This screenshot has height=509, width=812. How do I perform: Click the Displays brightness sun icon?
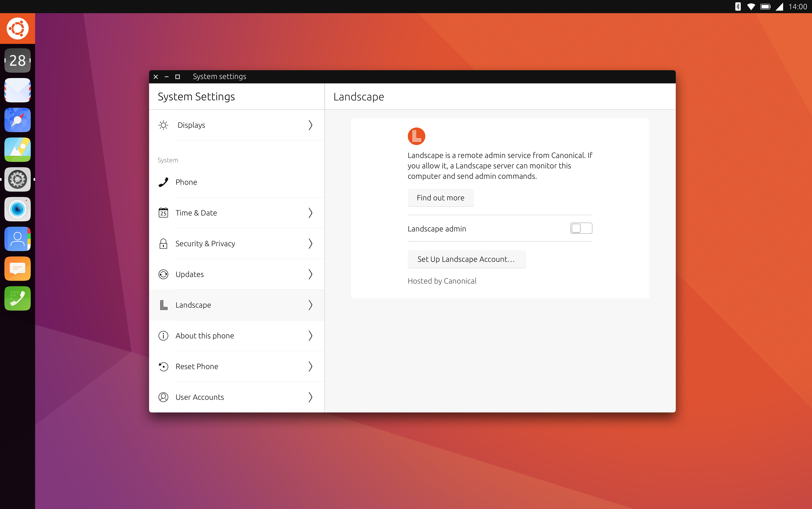point(163,125)
